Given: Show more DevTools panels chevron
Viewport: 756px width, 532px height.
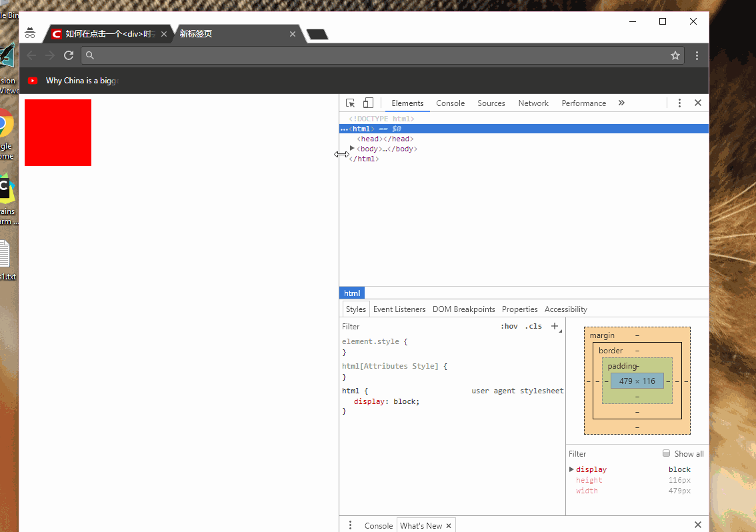Looking at the screenshot, I should coord(621,103).
